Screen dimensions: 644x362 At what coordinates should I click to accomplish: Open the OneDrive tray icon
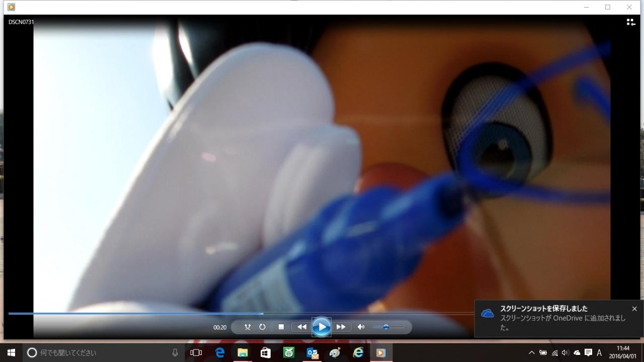pos(577,353)
